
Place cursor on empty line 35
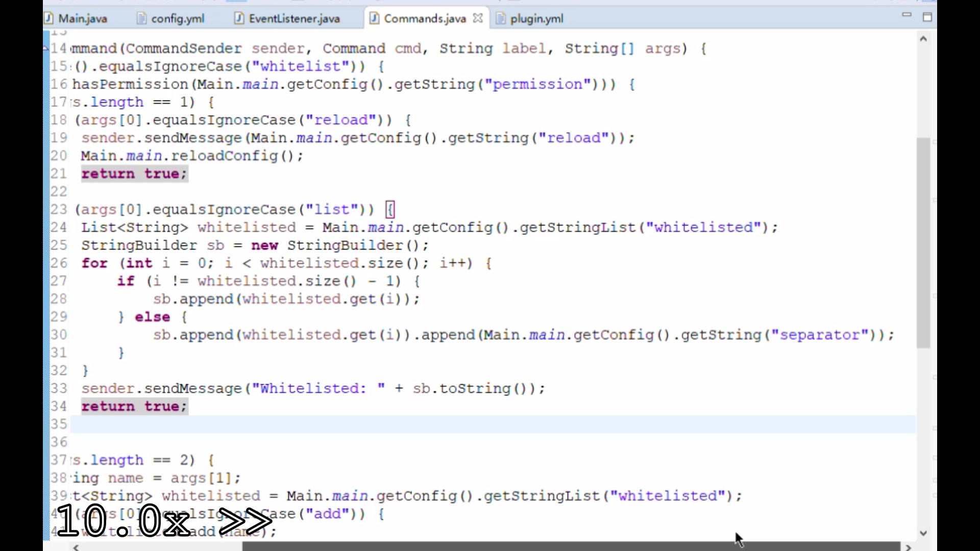point(493,424)
